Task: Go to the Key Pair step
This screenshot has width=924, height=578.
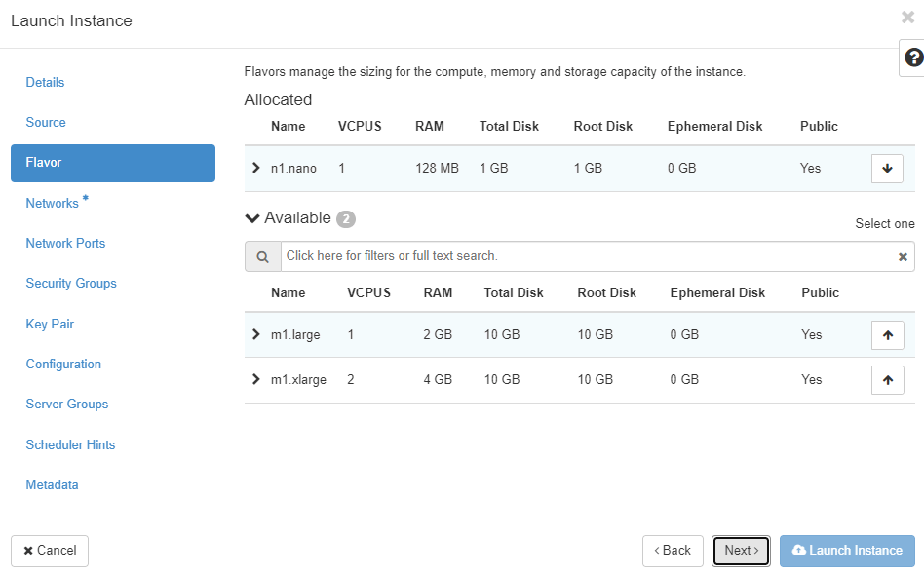Action: [50, 324]
